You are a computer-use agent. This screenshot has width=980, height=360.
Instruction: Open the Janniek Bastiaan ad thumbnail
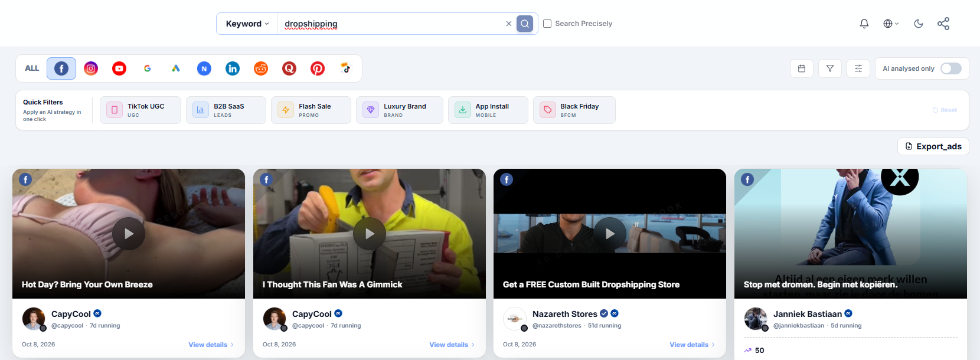click(851, 234)
